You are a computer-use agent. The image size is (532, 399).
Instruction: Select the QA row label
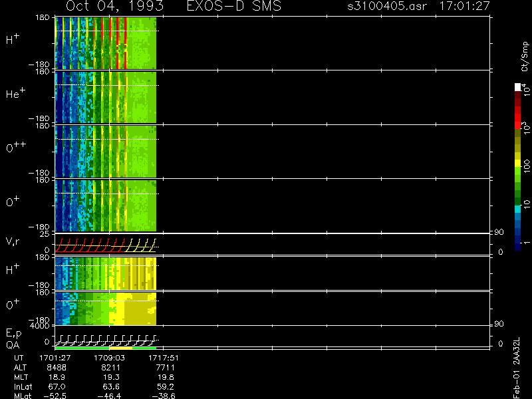pos(13,345)
